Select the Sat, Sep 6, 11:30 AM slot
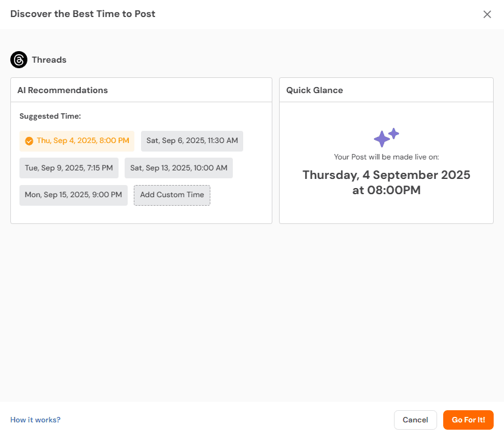This screenshot has height=437, width=504. point(192,141)
